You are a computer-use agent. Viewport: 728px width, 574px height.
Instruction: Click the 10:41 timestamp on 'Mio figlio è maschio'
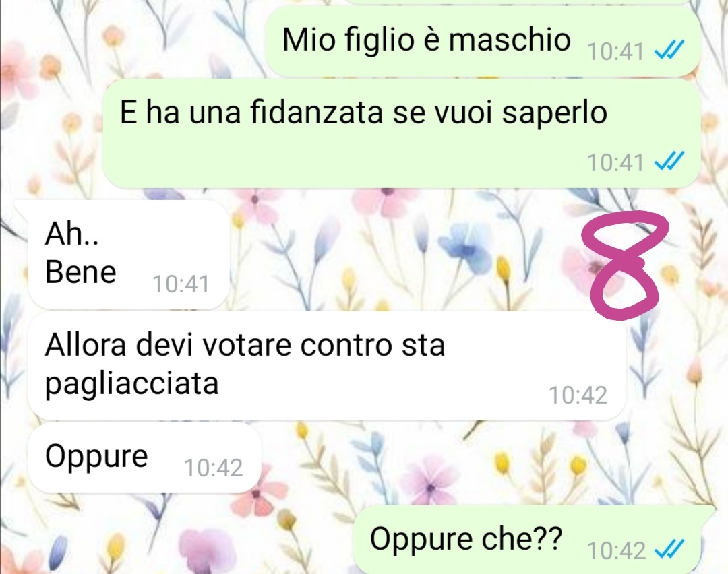(615, 51)
